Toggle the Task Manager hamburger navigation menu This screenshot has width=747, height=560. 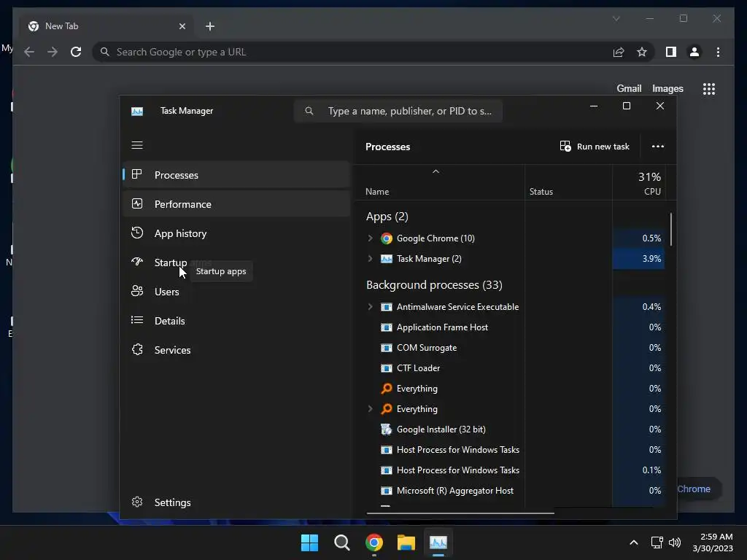[137, 145]
